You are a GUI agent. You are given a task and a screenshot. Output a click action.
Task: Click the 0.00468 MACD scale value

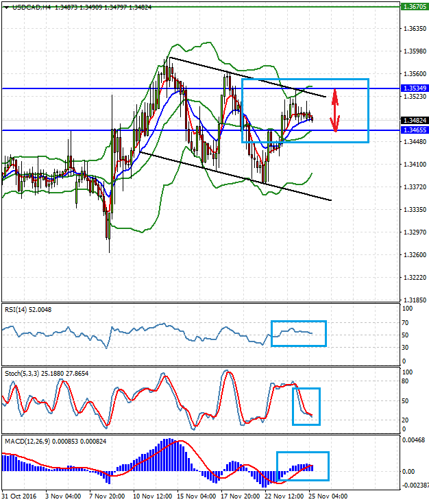[413, 440]
